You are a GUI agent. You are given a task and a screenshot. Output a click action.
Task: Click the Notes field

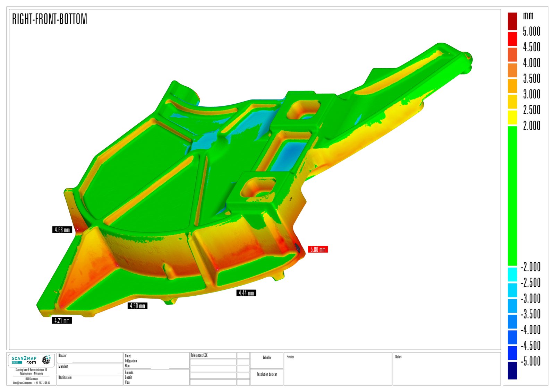447,369
